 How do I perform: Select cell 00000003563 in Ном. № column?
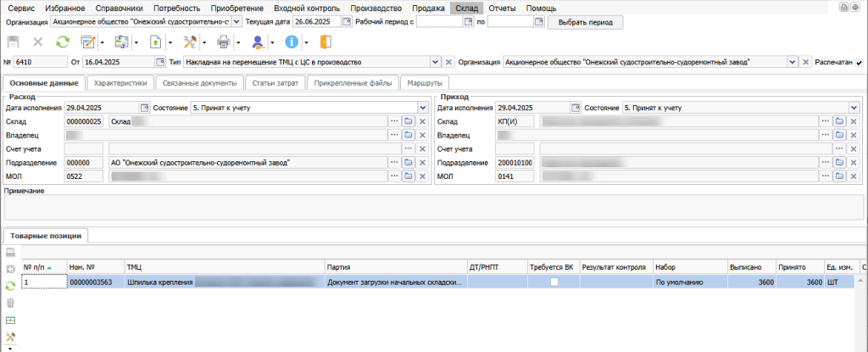tap(96, 282)
